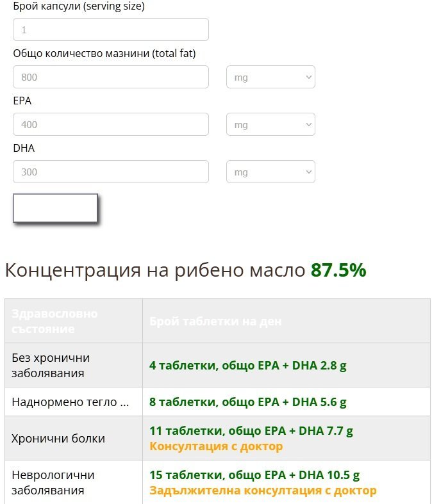Click the orange 'Консултация с доктор' note
Screen dimensions: 432x504
(216, 446)
